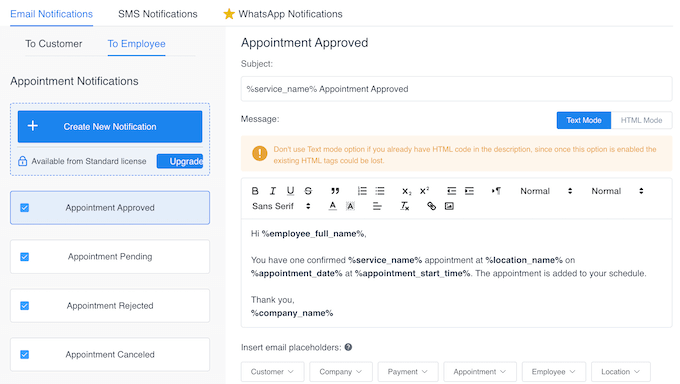Viewport: 680px width, 384px height.
Task: Open the Sans Serif font dropdown
Action: tap(281, 206)
